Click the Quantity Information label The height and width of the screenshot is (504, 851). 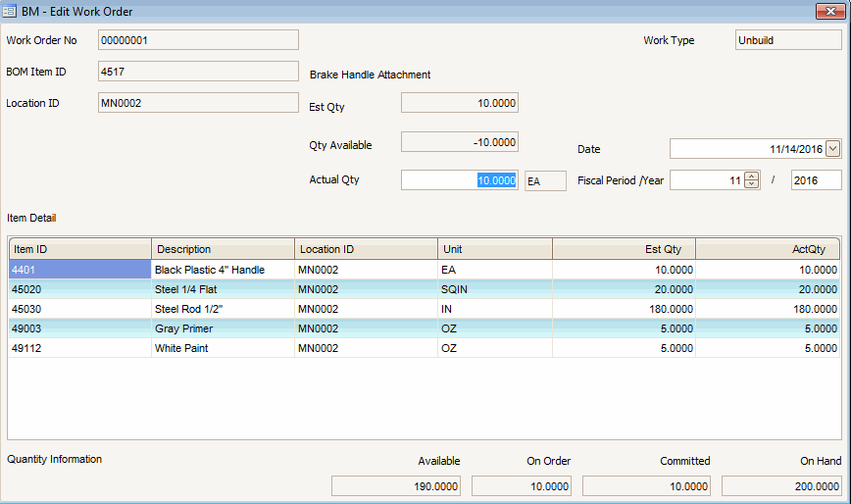[x=54, y=459]
